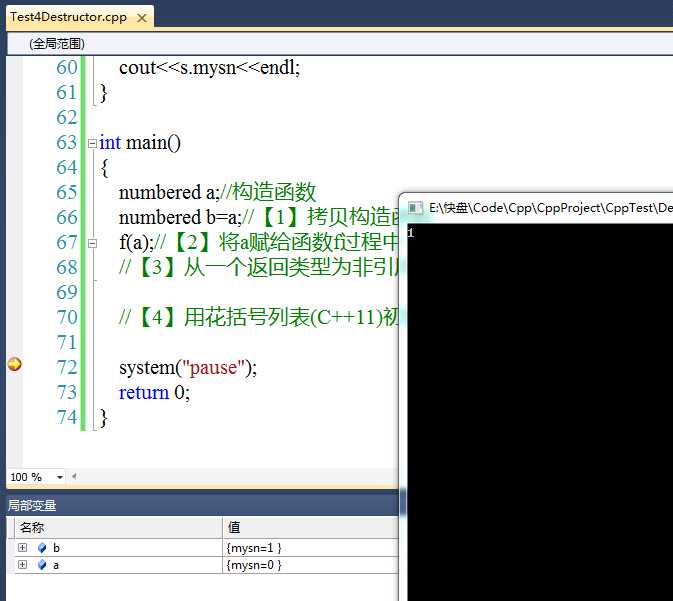Click the variable icon beside b
This screenshot has height=601, width=673.
42,548
